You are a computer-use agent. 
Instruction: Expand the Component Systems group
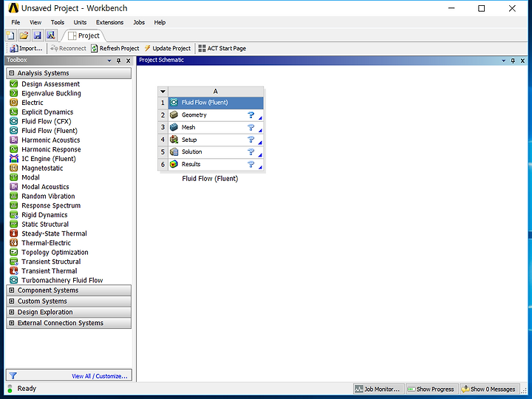tap(12, 290)
